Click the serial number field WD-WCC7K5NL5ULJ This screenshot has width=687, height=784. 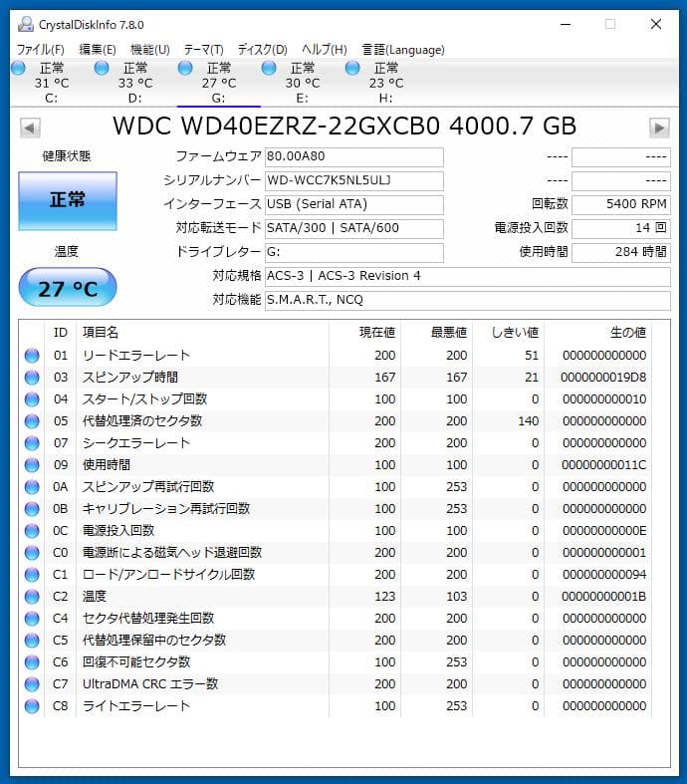coord(353,181)
